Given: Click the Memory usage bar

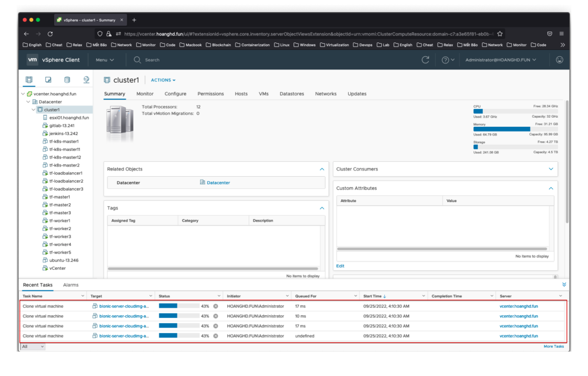Looking at the screenshot, I should pyautogui.click(x=515, y=129).
